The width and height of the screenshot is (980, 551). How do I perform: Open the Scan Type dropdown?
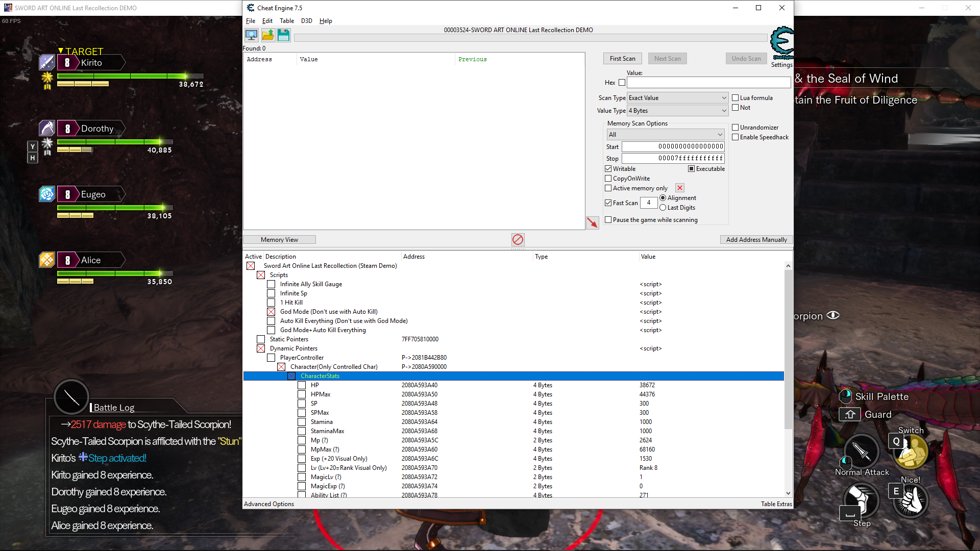[x=677, y=98]
